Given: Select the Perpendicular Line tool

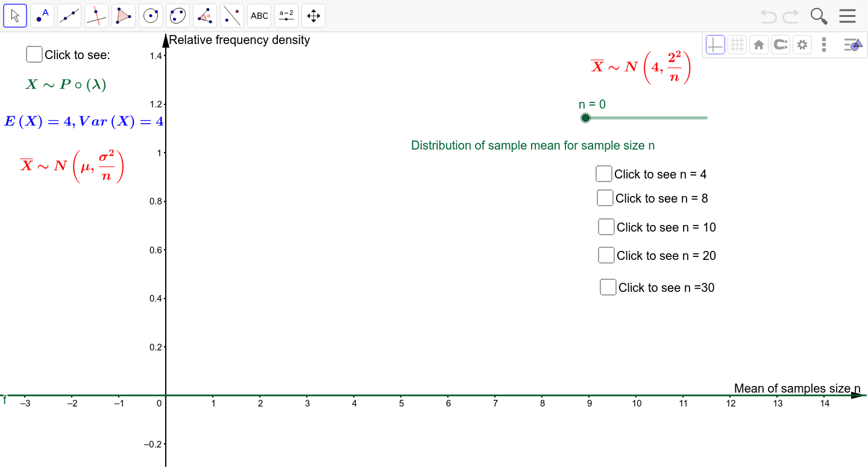Looking at the screenshot, I should pyautogui.click(x=96, y=16).
